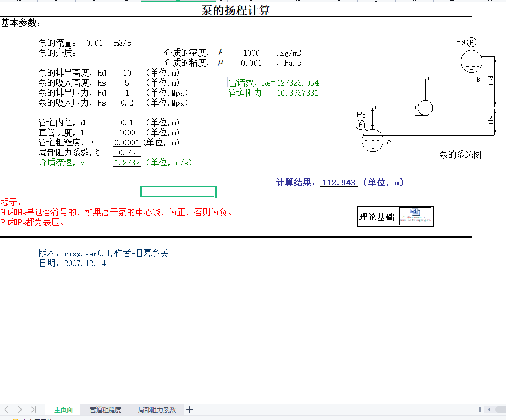Switch to the 管道粗糙度 sheet tab

coord(105,409)
